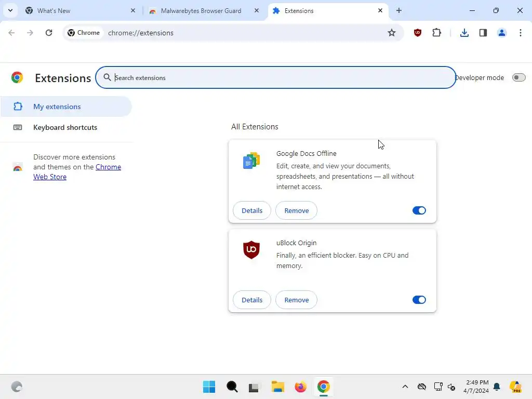Screen dimensions: 532x399
Task: Click the Chrome taskbar icon
Action: tap(323, 387)
